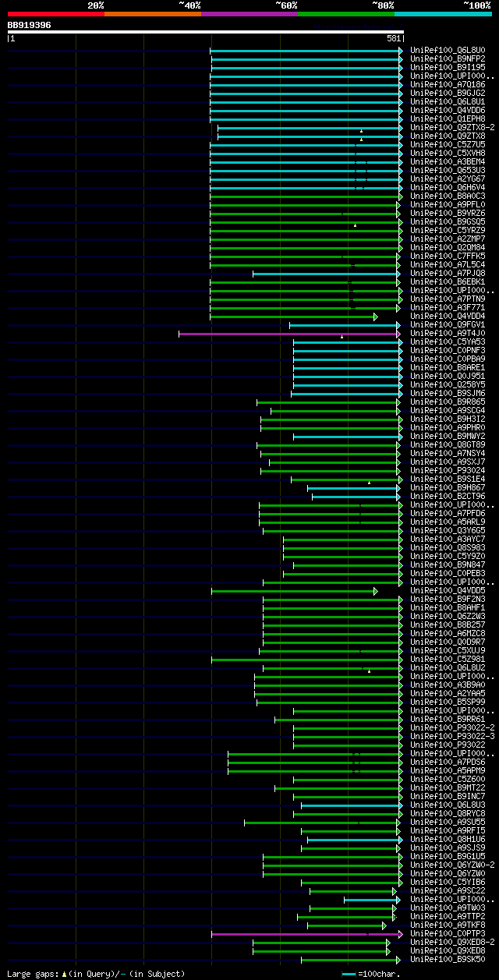Viewport: 499px width, 980px height.
Task: Select the UniRef100_B8ARE1 label
Action: pyautogui.click(x=448, y=368)
